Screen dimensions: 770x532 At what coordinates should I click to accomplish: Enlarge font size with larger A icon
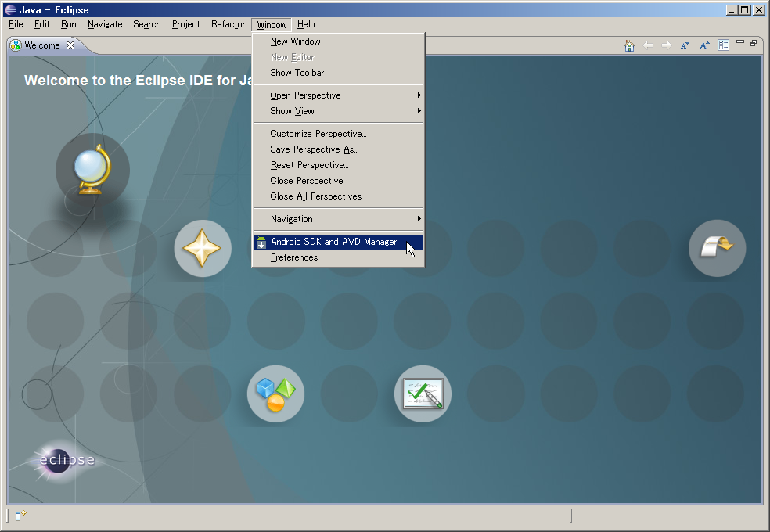point(704,45)
